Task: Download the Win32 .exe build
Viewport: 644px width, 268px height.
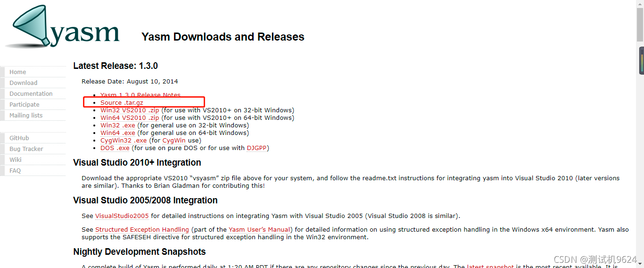Action: tap(118, 126)
